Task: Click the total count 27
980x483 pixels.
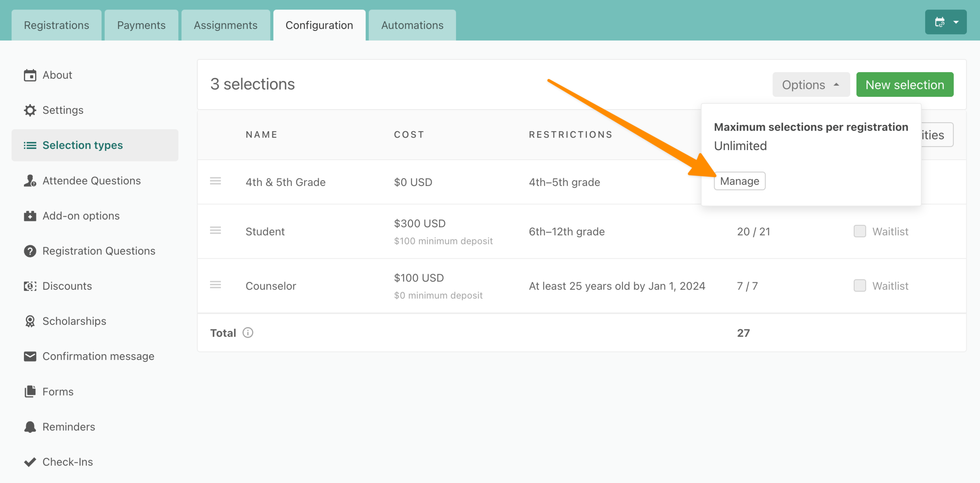Action: tap(743, 333)
